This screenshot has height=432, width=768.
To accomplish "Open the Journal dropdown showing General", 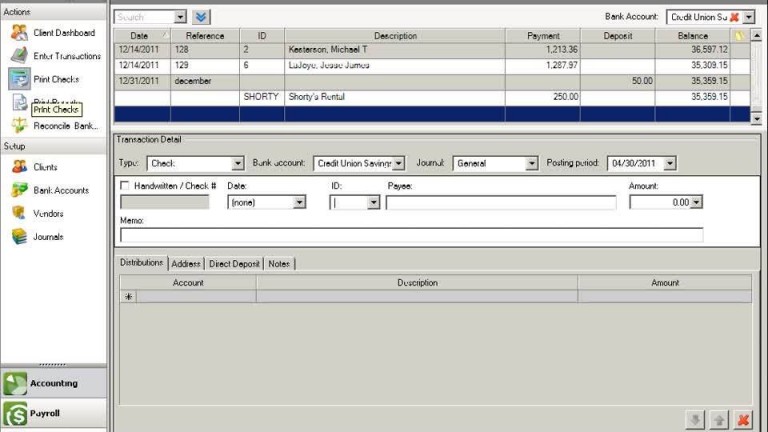I will coord(531,163).
